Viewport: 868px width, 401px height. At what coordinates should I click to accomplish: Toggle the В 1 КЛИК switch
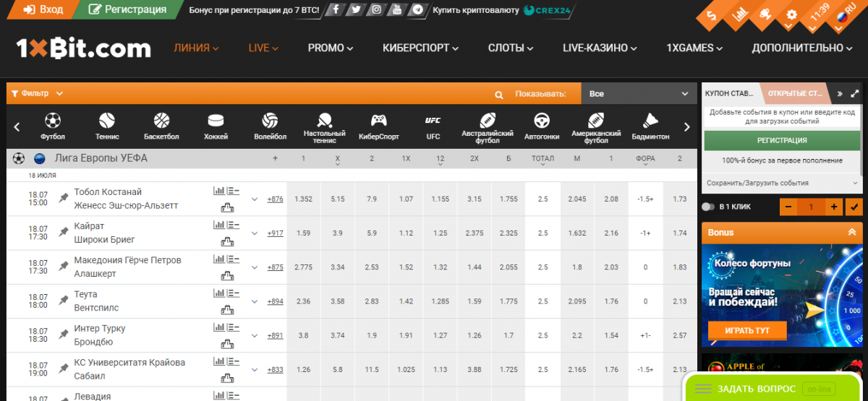[709, 207]
